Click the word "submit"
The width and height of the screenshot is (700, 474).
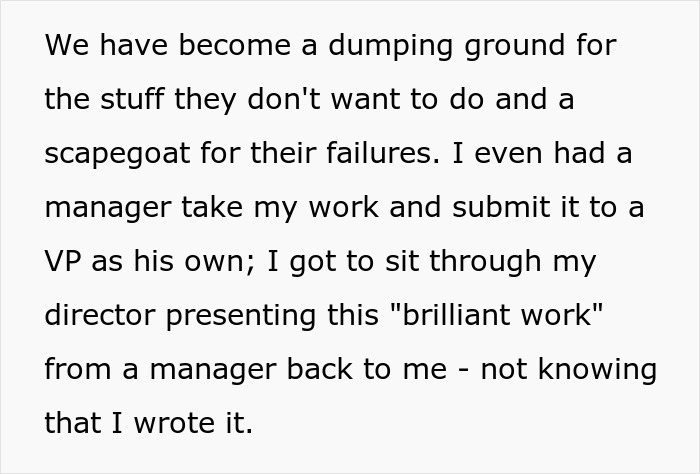pyautogui.click(x=501, y=206)
